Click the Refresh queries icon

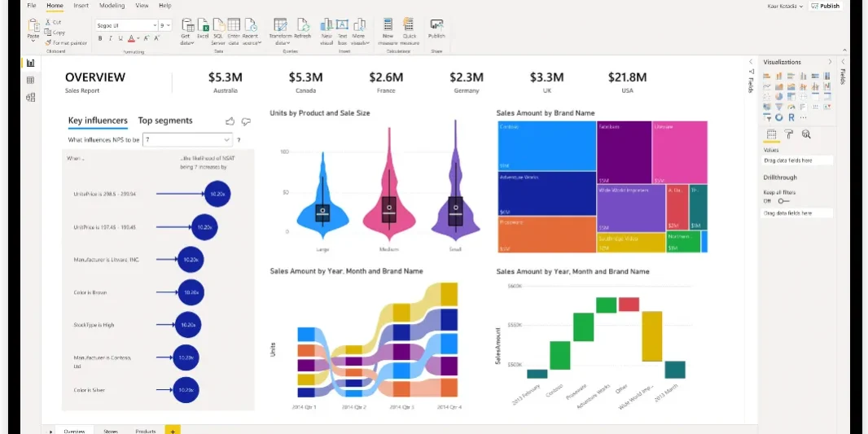pos(302,26)
